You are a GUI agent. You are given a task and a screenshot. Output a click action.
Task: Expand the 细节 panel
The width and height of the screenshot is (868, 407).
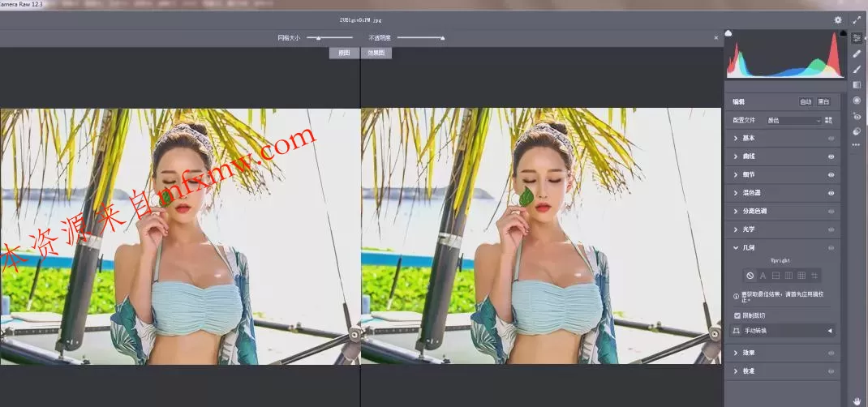(x=736, y=175)
